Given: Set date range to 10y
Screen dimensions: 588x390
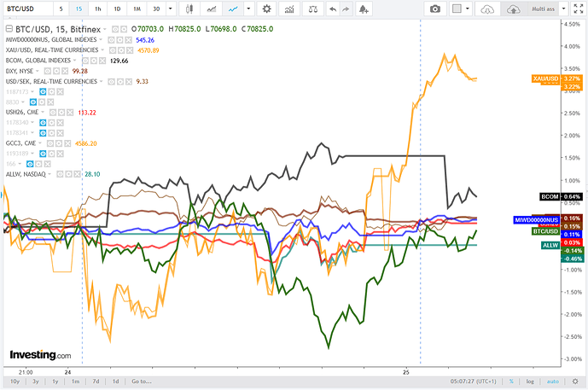Looking at the screenshot, I should click(15, 381).
